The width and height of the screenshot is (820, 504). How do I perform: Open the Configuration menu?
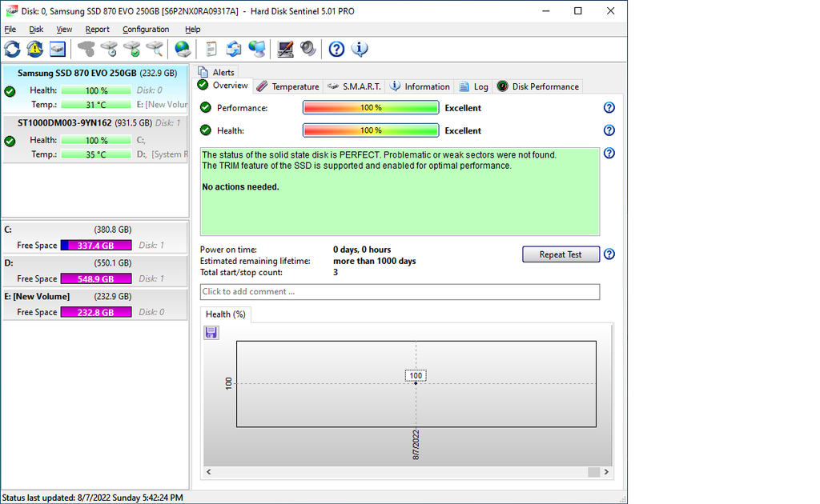click(x=146, y=30)
